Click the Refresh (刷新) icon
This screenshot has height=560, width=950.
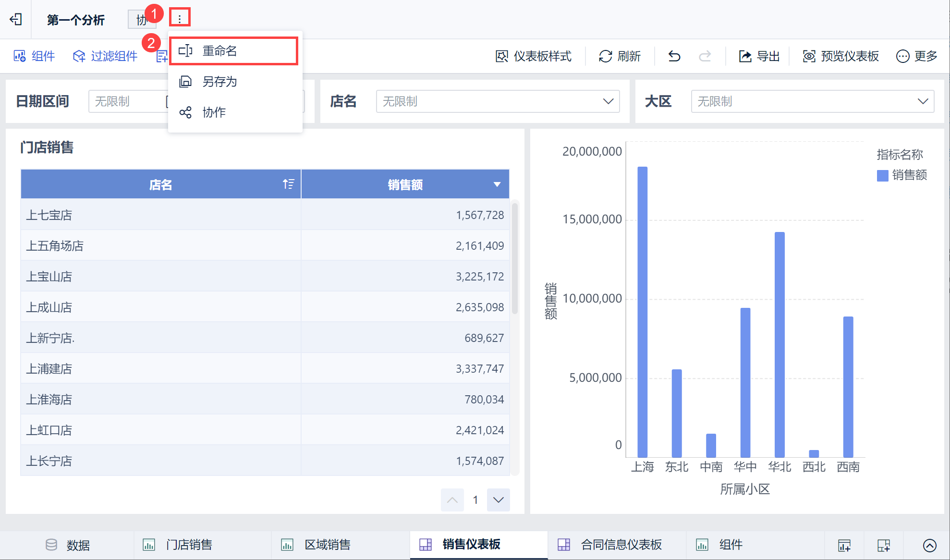pos(605,56)
